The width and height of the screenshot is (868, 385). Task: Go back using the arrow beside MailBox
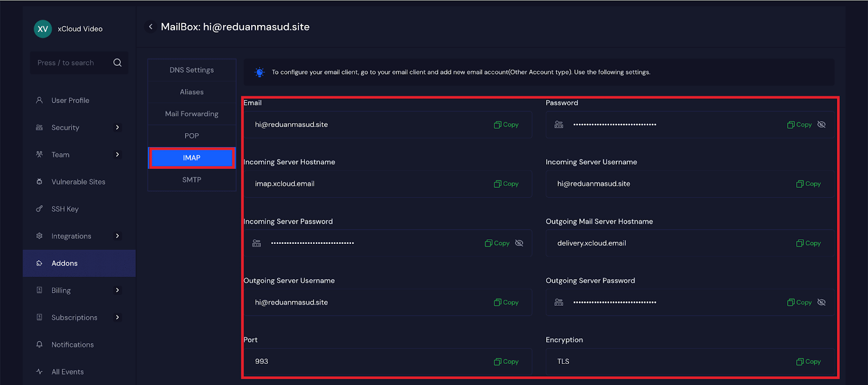[151, 27]
